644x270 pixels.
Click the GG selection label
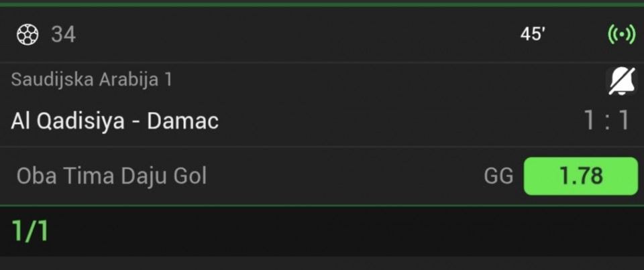498,176
